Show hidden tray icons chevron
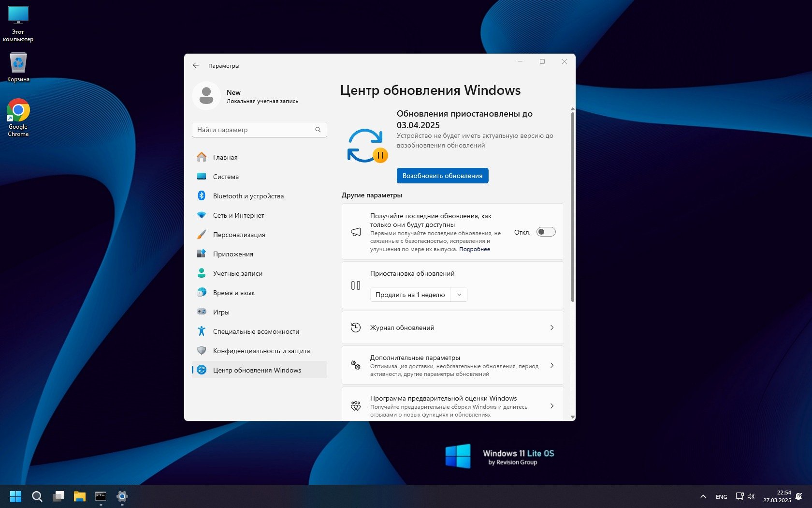The image size is (812, 508). 703,496
